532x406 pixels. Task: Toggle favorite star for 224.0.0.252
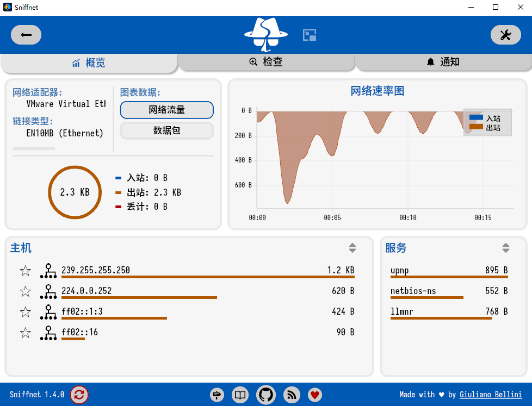tap(26, 291)
